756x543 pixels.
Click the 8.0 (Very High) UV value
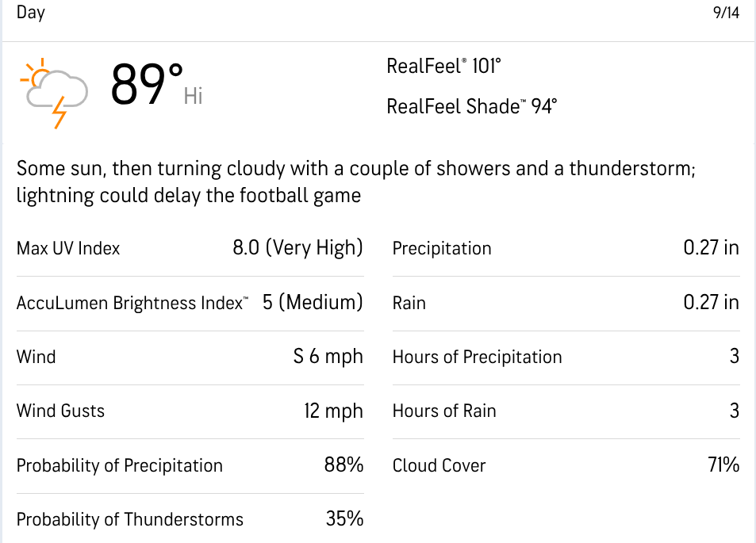pos(297,248)
